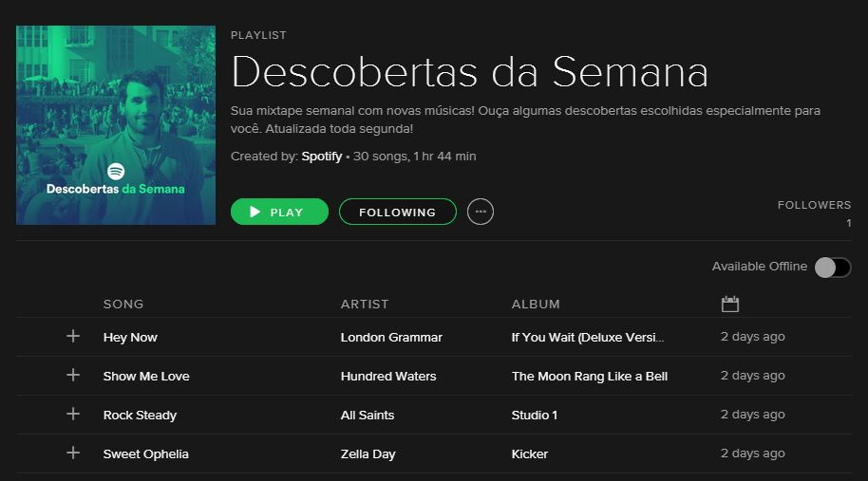This screenshot has height=481, width=868.
Task: Open the Spotify creator link
Action: click(x=322, y=156)
